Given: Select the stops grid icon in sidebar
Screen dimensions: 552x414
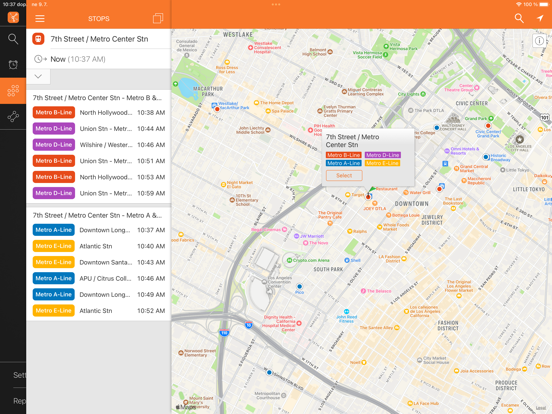Looking at the screenshot, I should [x=13, y=90].
